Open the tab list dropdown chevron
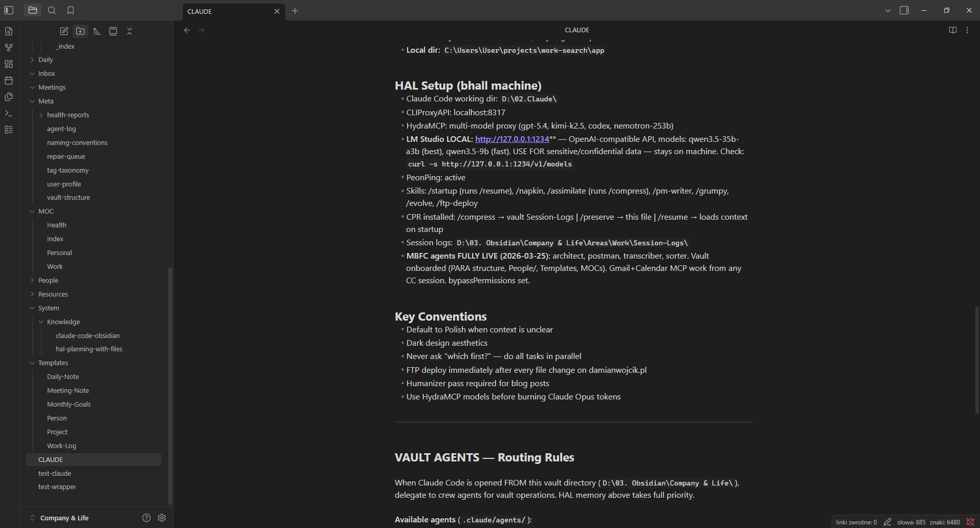The width and height of the screenshot is (980, 528). (x=888, y=10)
